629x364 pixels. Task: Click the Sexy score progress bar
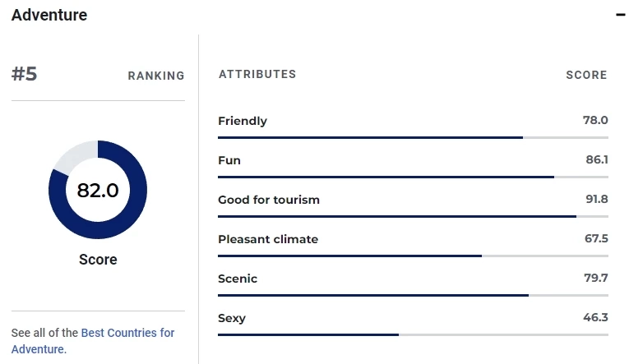[413, 334]
